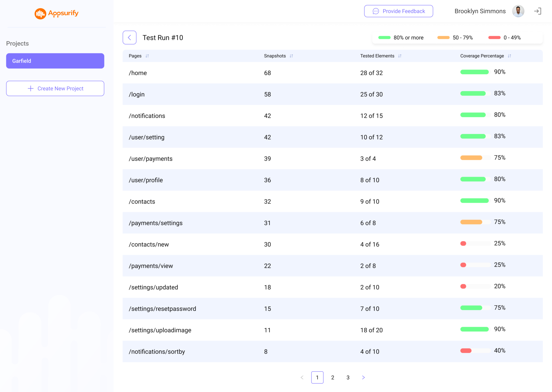Sort the Pages column using its arrows
The height and width of the screenshot is (392, 552).
(x=147, y=56)
